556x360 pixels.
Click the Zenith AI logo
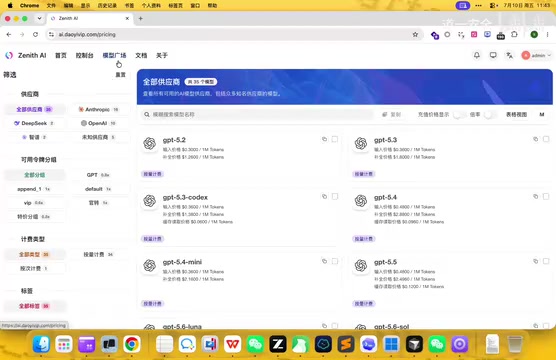9,55
